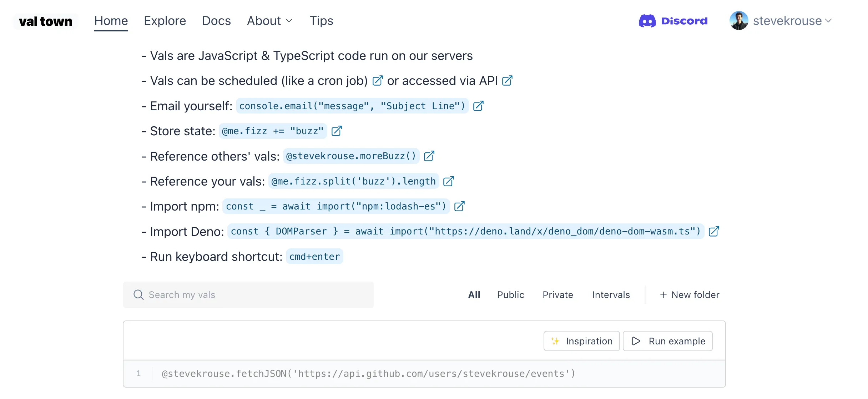Navigate to the Explore page
Screen dimensions: 868x399
(165, 20)
